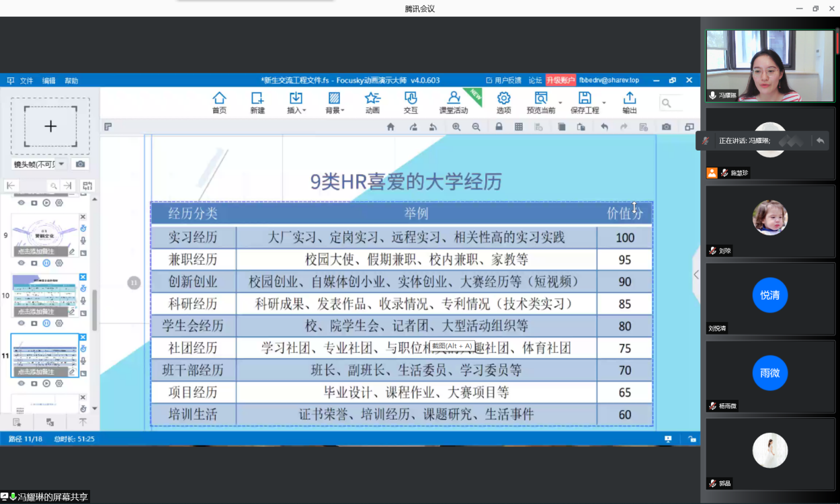Image resolution: width=840 pixels, height=504 pixels.
Task: Click the 输出 export icon
Action: coord(629,102)
